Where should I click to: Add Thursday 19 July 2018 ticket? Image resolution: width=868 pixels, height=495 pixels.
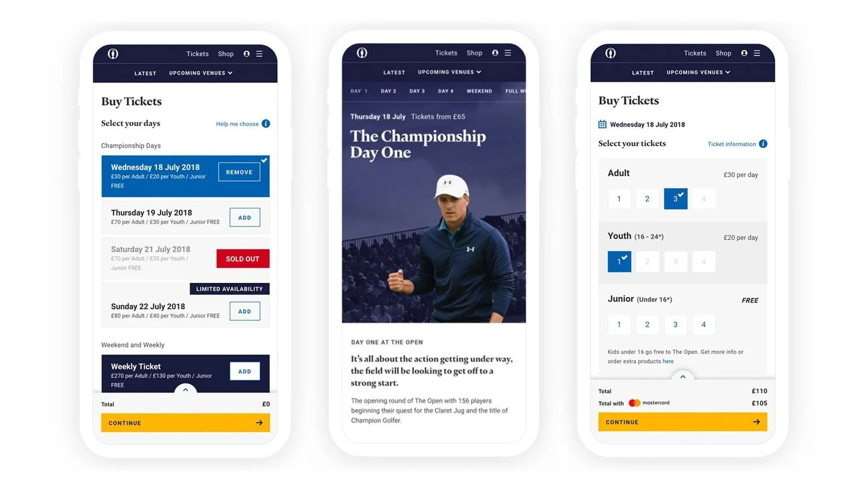tap(245, 218)
